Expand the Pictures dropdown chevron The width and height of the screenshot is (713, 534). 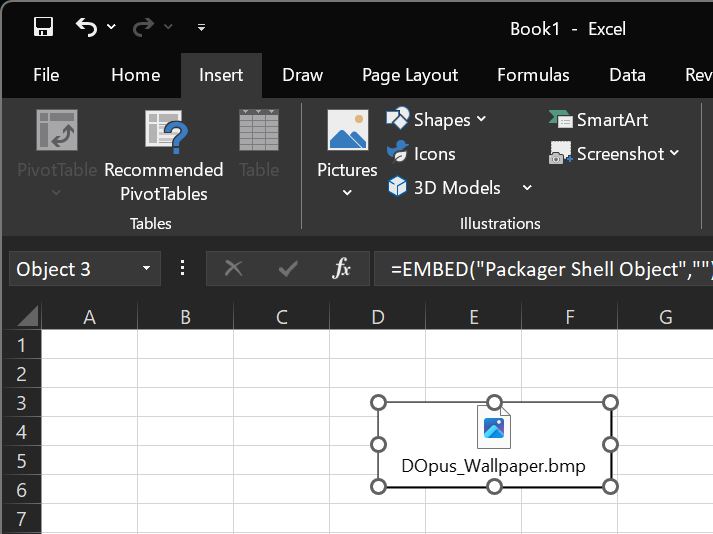click(347, 192)
